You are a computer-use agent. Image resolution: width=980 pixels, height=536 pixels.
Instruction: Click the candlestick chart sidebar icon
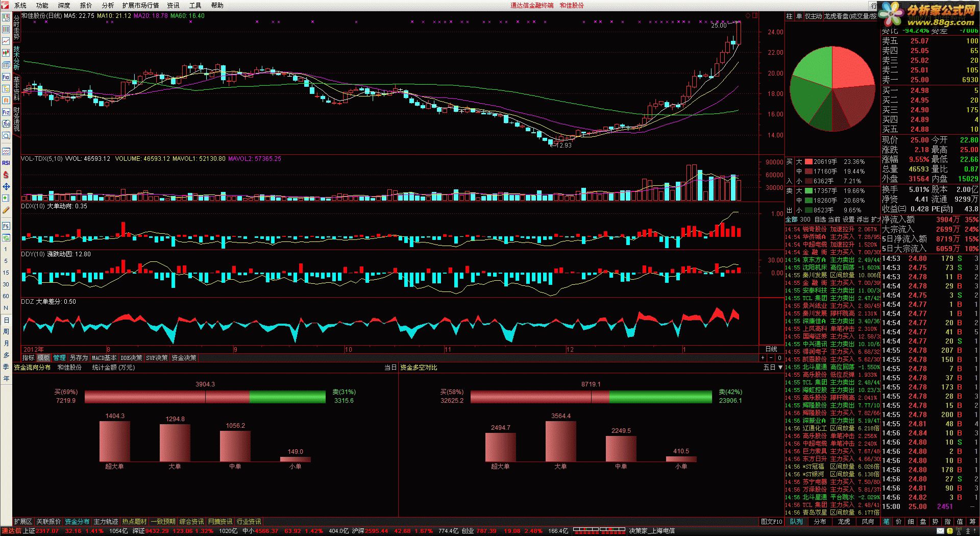point(6,53)
